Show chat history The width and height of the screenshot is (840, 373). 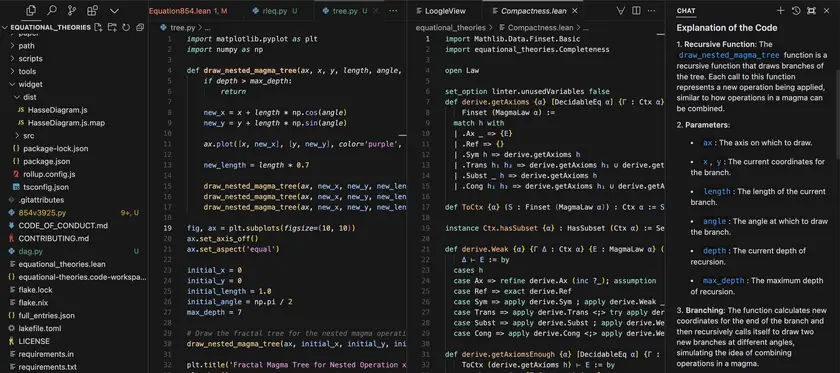(796, 11)
